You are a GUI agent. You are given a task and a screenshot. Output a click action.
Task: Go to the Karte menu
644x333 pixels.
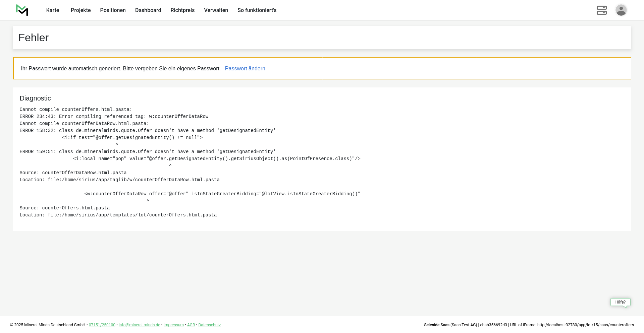pyautogui.click(x=53, y=10)
